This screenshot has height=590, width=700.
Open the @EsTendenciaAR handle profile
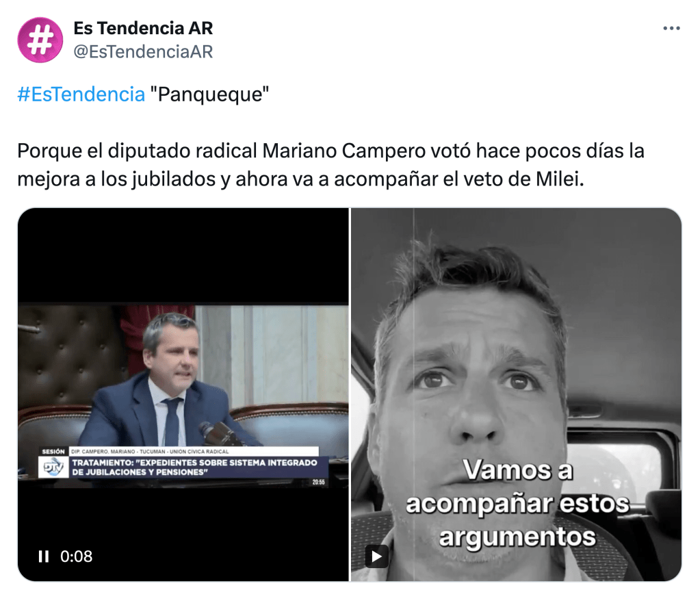[x=143, y=52]
